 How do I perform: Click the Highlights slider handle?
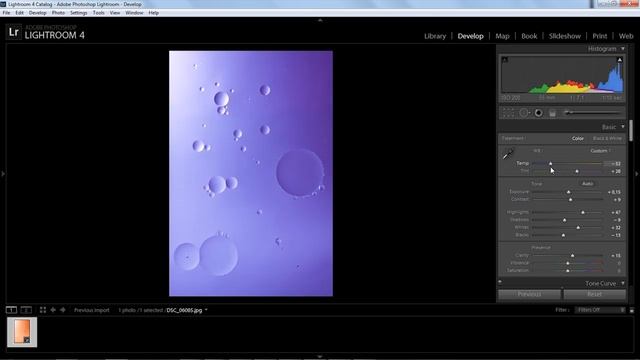[x=583, y=212]
